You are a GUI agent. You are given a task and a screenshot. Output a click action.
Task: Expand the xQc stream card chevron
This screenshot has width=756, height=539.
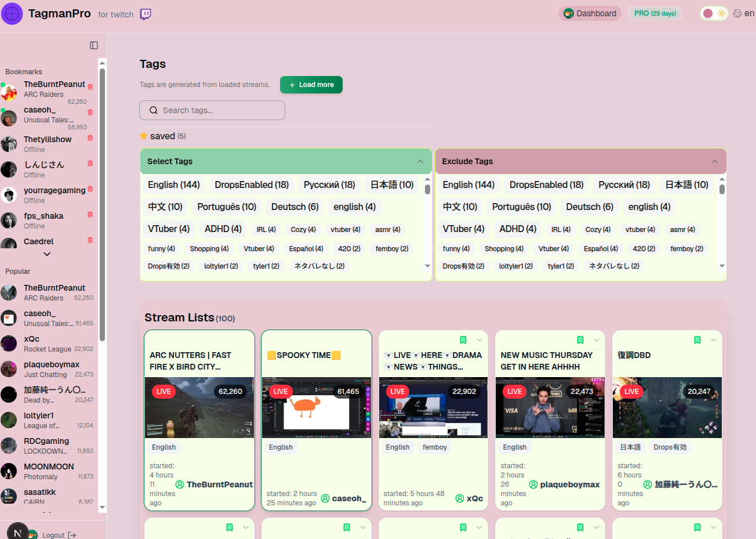479,340
